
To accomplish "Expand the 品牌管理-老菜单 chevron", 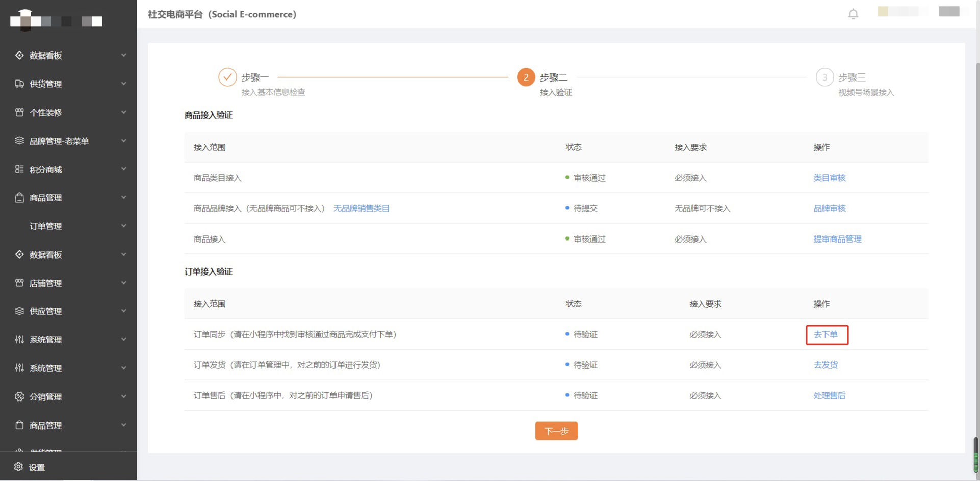I will click(123, 141).
